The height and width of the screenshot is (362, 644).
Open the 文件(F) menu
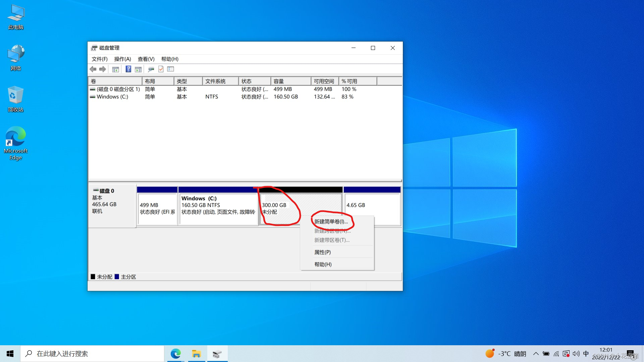tap(100, 59)
